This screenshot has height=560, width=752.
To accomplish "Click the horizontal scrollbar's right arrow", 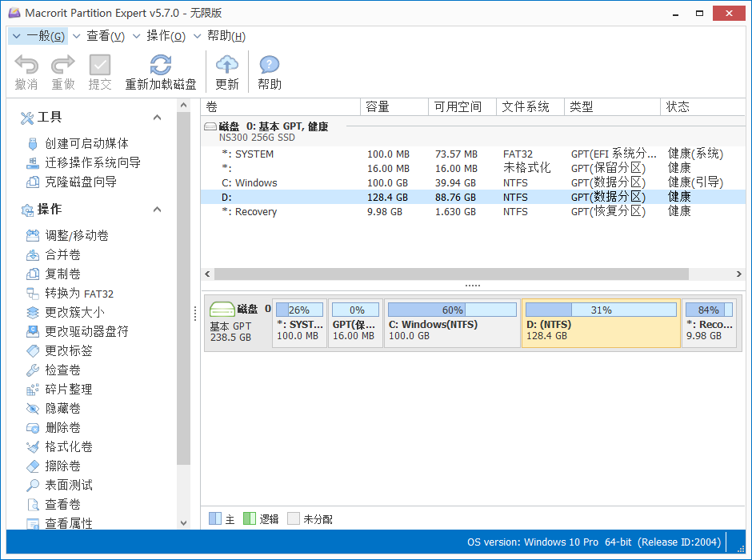I will (738, 274).
